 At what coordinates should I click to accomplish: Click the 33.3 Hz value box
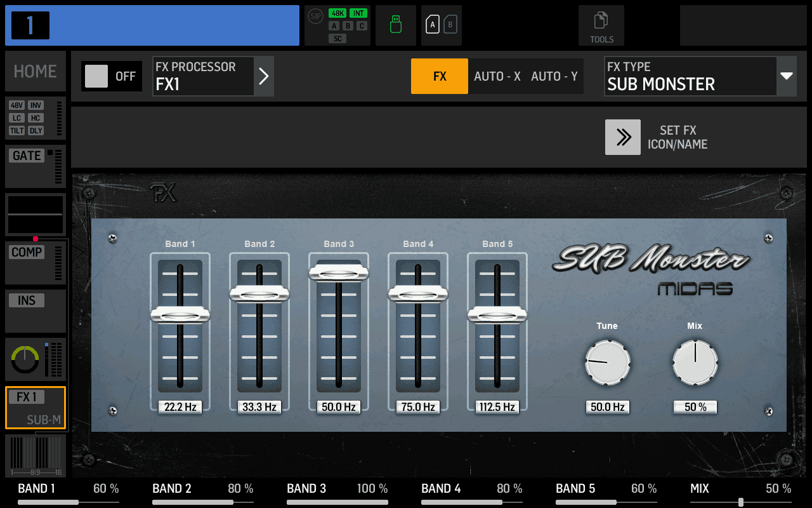pos(259,407)
